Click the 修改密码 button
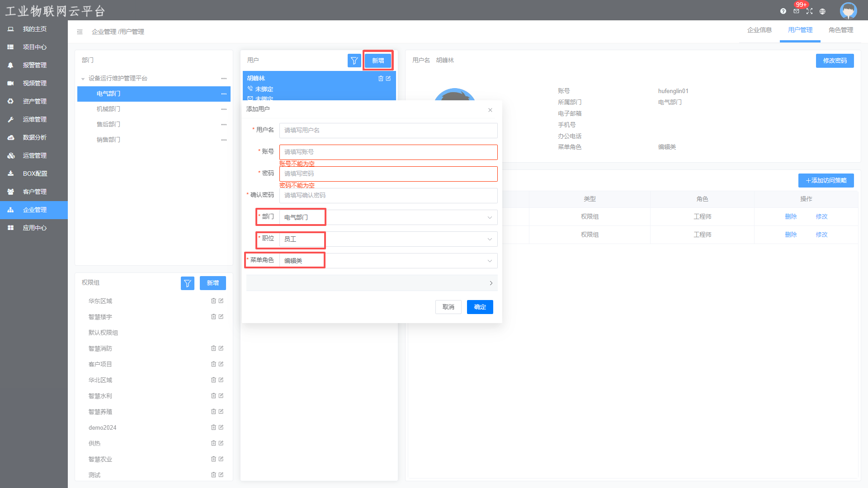Screen dimensions: 868x488 (x=835, y=61)
